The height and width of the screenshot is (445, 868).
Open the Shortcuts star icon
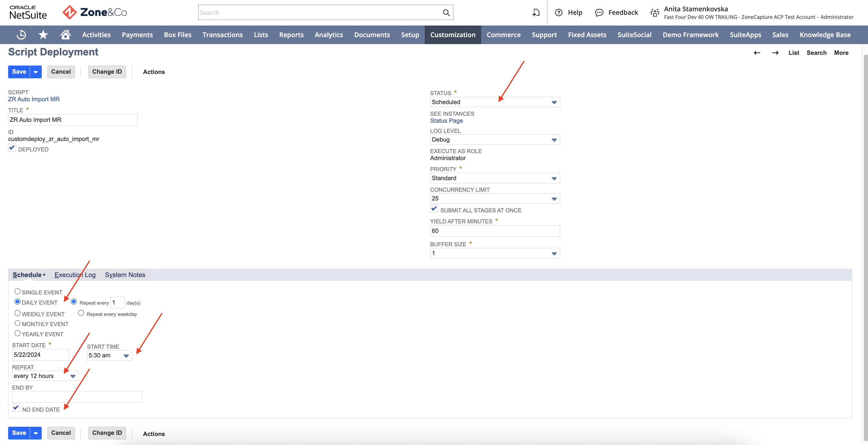click(x=43, y=35)
